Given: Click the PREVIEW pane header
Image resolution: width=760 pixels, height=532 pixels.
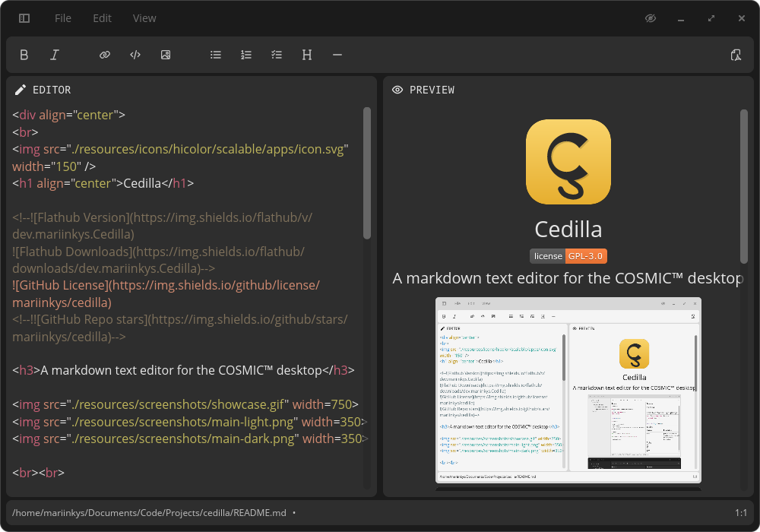Looking at the screenshot, I should click(x=423, y=90).
